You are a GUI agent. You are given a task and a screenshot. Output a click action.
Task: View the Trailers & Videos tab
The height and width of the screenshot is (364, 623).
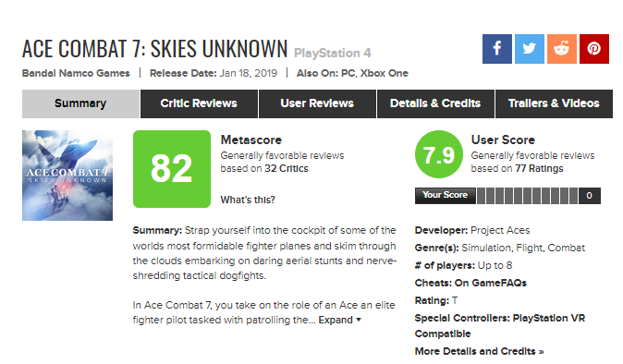554,103
